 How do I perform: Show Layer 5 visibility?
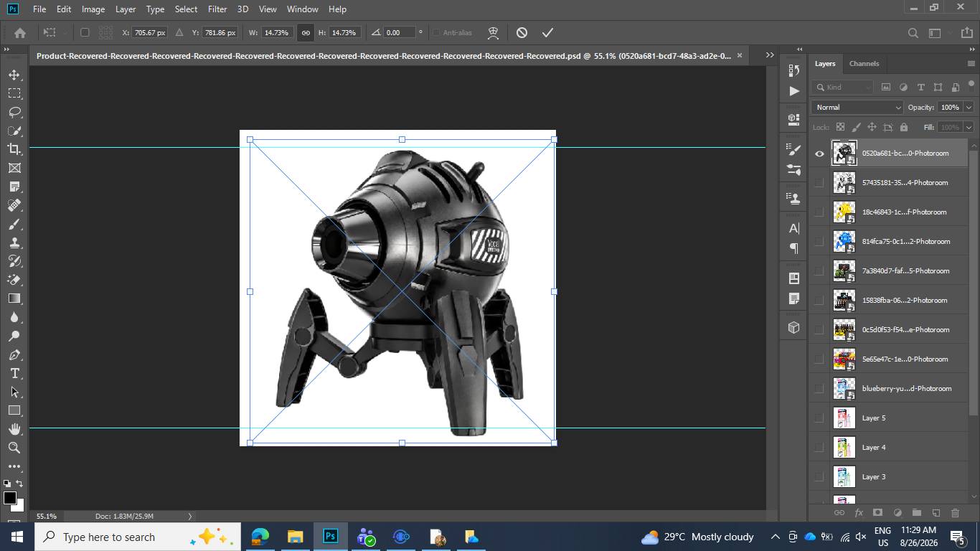coord(819,418)
